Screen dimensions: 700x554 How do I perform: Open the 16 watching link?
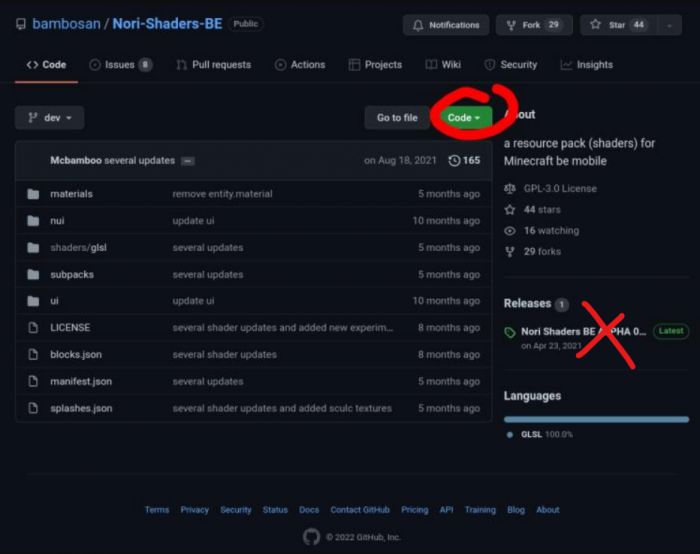551,230
